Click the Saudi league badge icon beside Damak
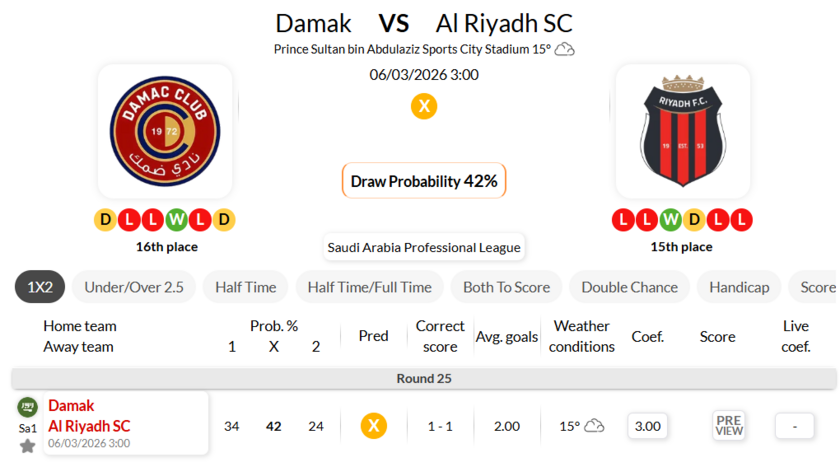Image resolution: width=840 pixels, height=467 pixels. (27, 407)
